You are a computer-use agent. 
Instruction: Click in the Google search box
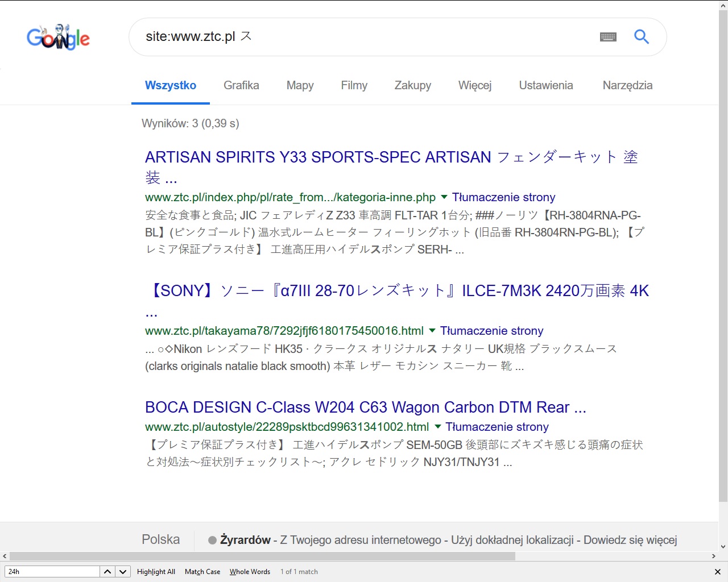pos(364,37)
